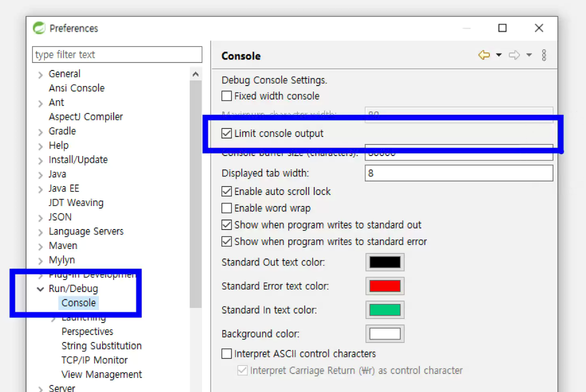Open the forward history dropdown arrow
This screenshot has width=586, height=392.
coord(529,55)
